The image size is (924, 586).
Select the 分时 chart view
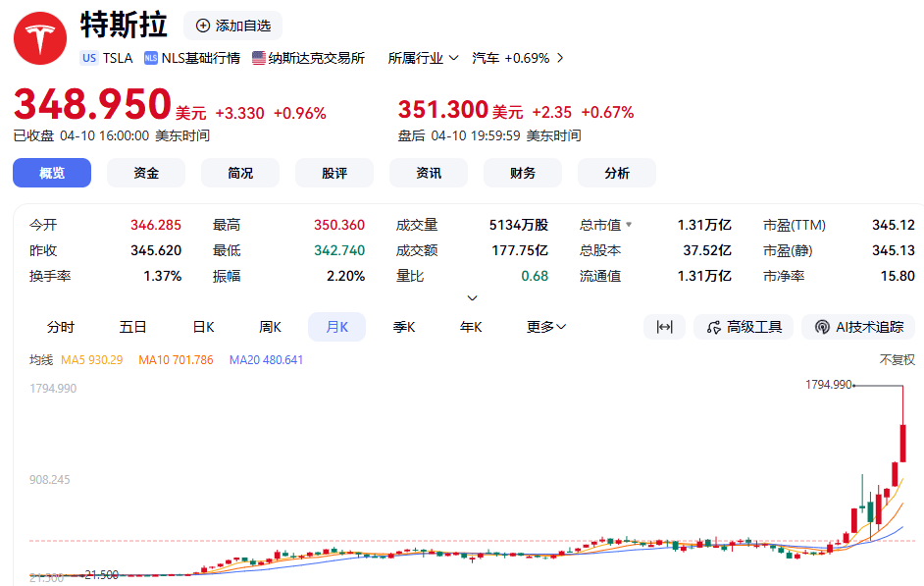coord(61,327)
